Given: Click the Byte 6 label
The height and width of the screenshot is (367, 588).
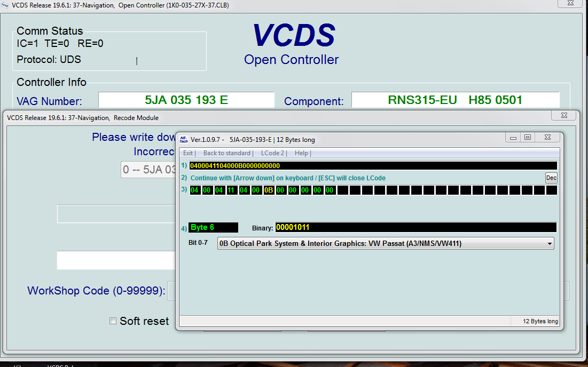Looking at the screenshot, I should [213, 227].
